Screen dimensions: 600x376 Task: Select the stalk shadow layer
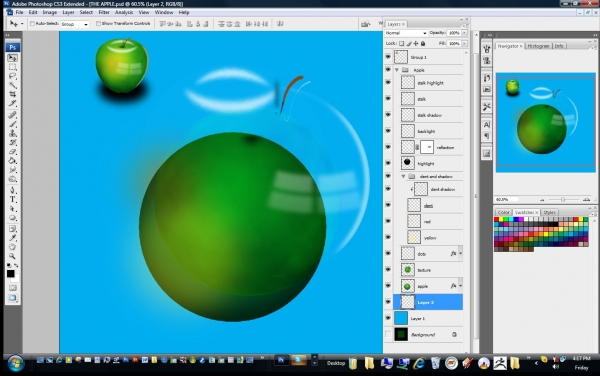pos(431,115)
